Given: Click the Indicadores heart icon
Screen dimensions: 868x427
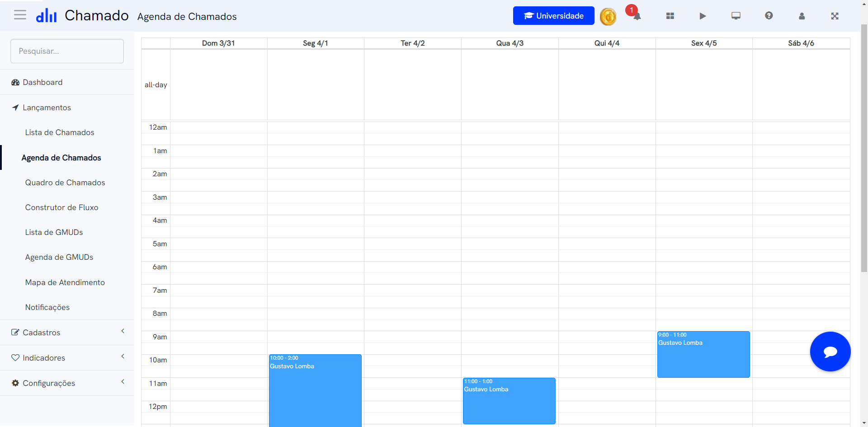Looking at the screenshot, I should click(15, 358).
